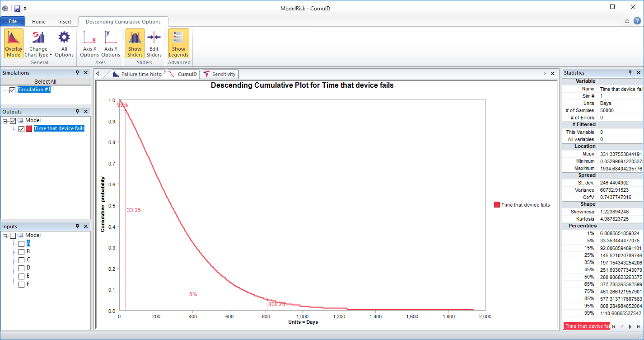
Task: Open the File menu
Action: coord(13,21)
